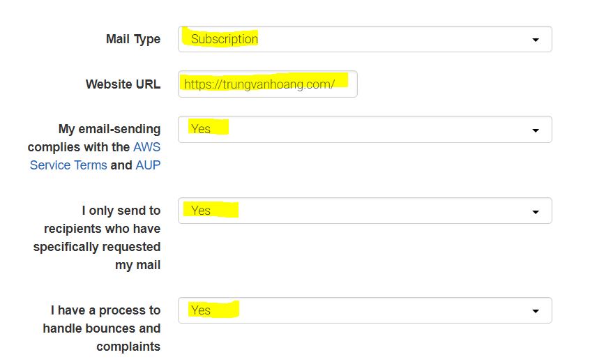Click the highlighted Subscription value
Viewport: 597px width, 364px height.
224,39
